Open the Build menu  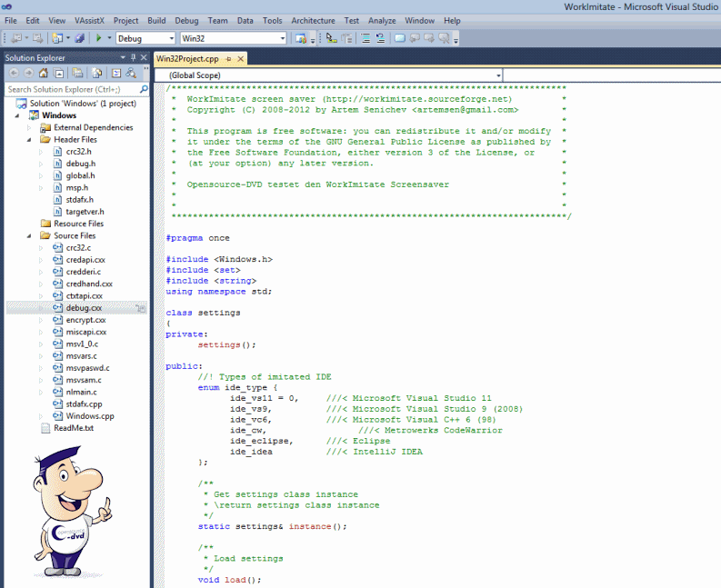155,20
